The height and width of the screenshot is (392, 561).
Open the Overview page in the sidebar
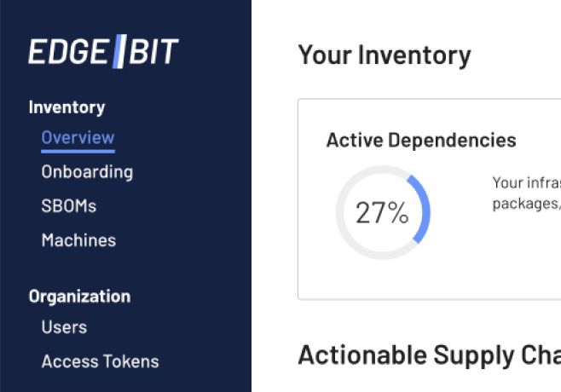tap(78, 137)
